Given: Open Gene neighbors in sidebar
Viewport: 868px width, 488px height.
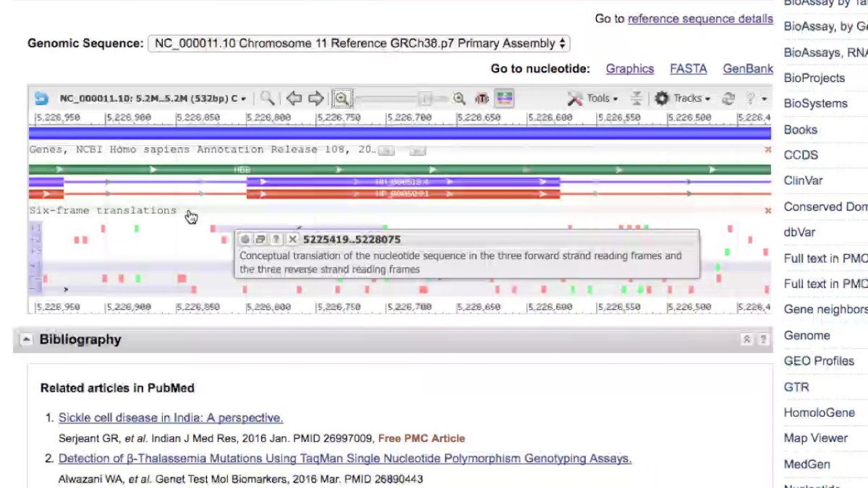Looking at the screenshot, I should 826,310.
